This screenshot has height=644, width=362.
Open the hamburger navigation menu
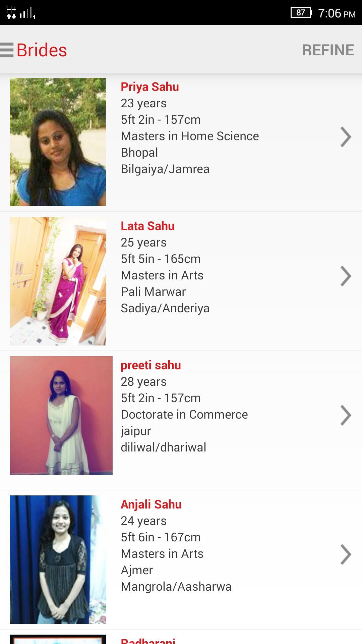7,50
